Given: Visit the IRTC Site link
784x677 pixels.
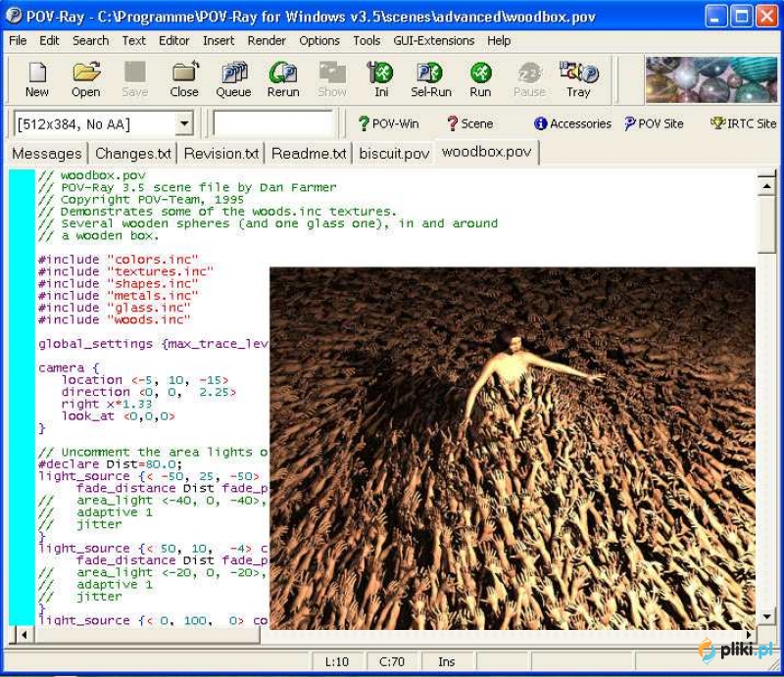Looking at the screenshot, I should click(x=744, y=123).
